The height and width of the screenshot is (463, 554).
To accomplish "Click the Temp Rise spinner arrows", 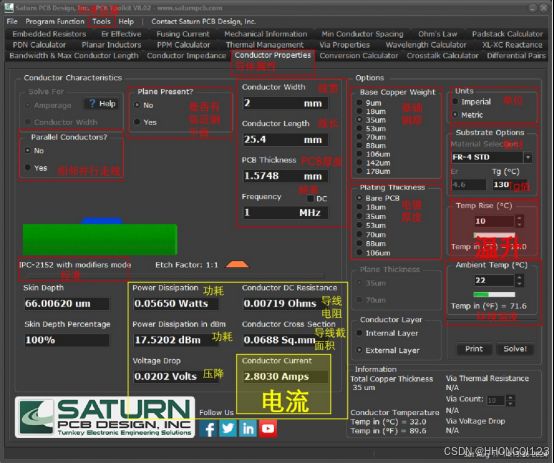I will click(519, 221).
